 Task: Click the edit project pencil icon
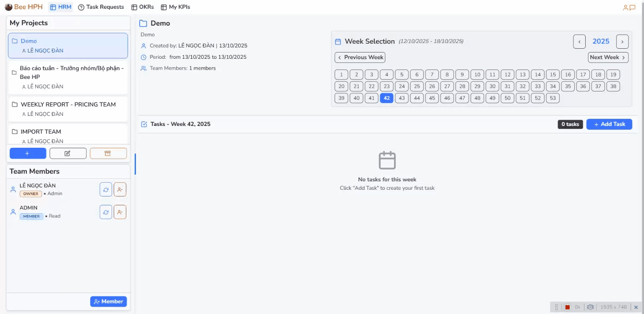point(68,153)
